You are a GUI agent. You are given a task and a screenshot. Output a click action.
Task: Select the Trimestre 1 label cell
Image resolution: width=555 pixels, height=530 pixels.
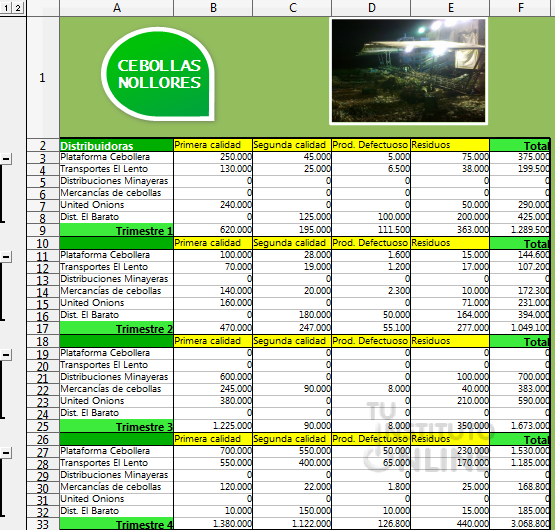(x=117, y=230)
